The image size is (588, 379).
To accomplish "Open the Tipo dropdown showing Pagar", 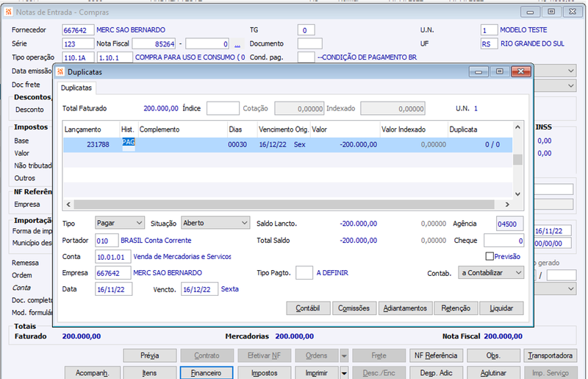I will point(119,223).
